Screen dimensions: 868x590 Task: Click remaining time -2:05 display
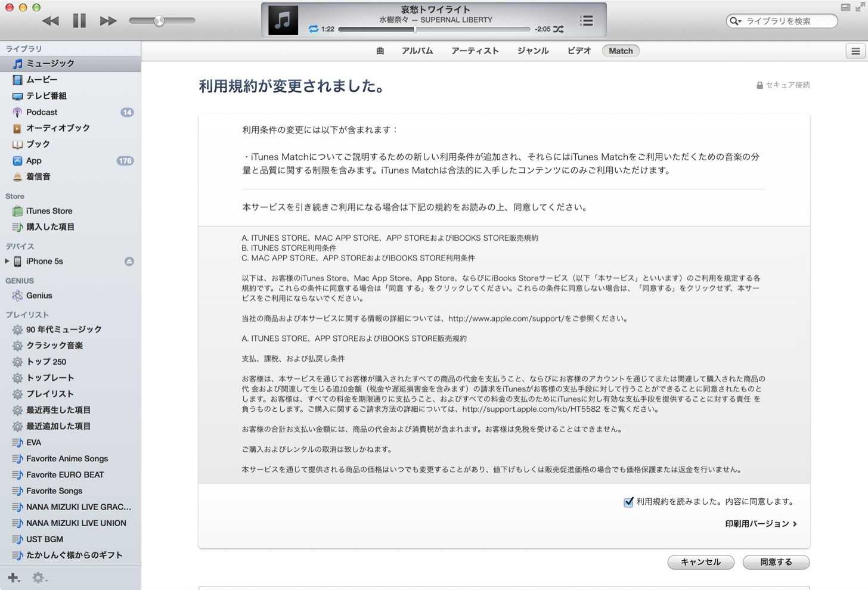click(542, 29)
